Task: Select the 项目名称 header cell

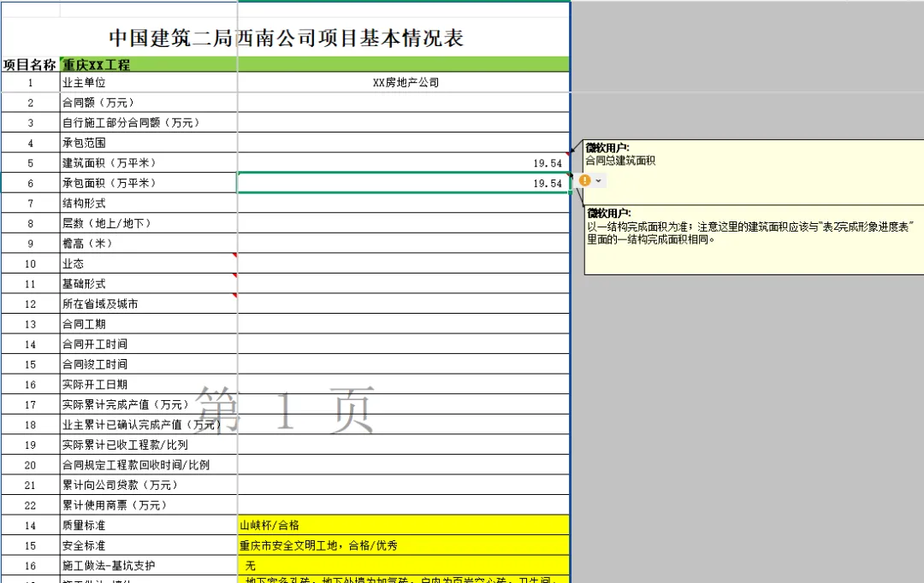Action: (30, 64)
